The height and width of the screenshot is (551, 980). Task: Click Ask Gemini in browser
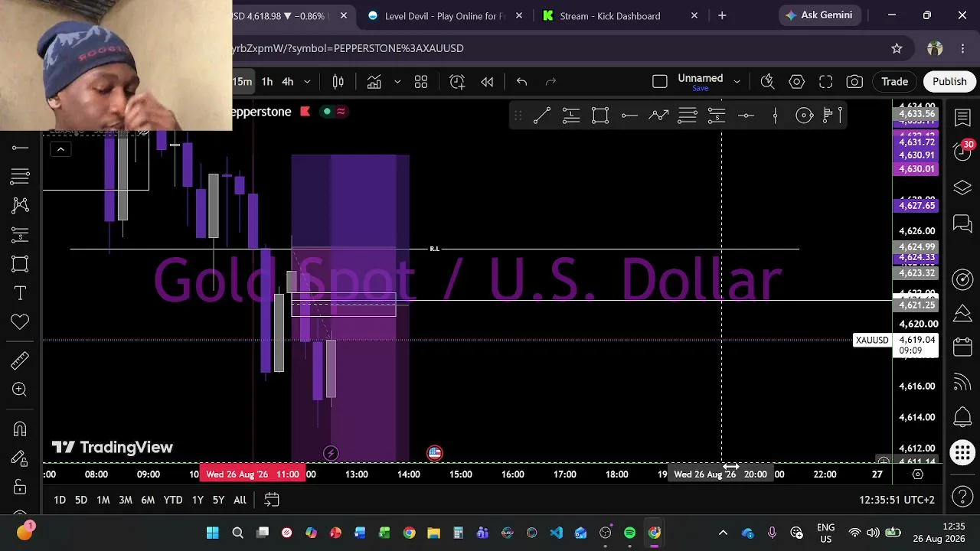pos(820,15)
